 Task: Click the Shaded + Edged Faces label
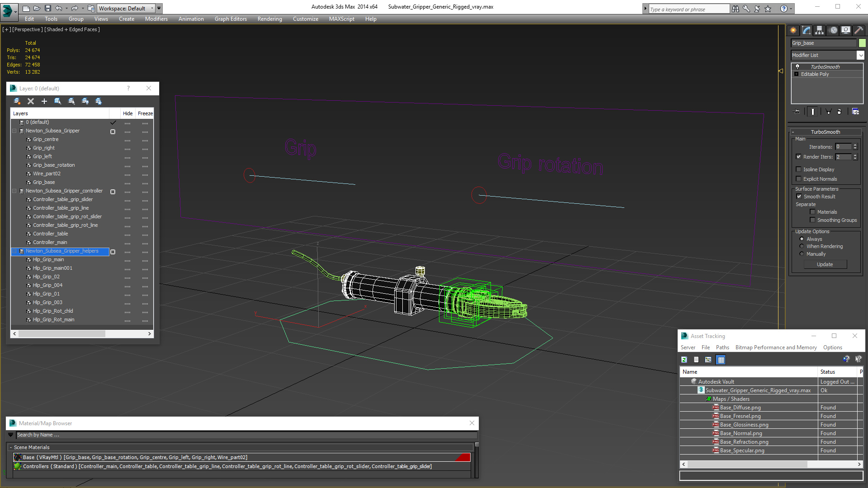click(72, 29)
